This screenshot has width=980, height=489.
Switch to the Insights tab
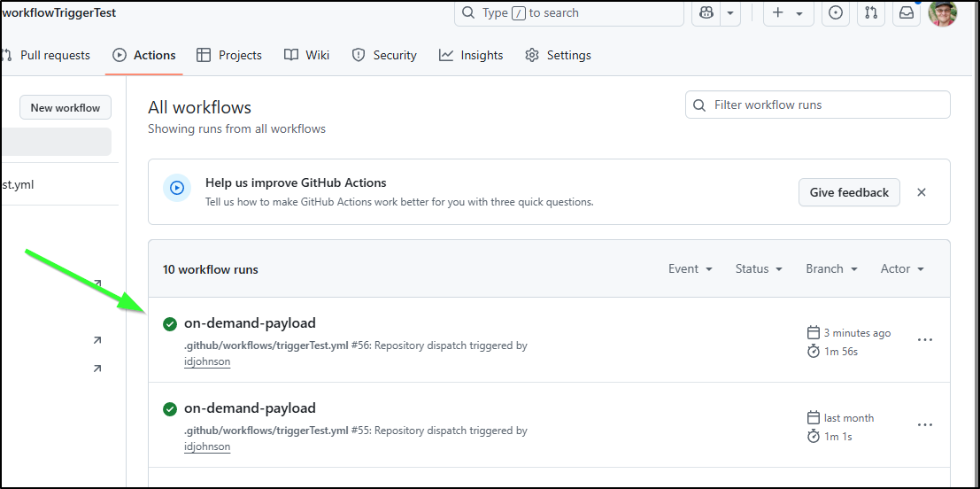click(471, 55)
